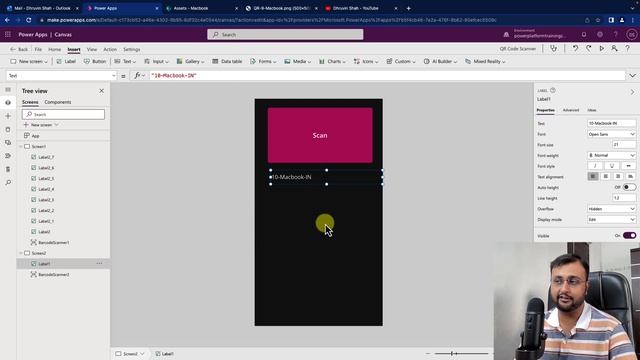The image size is (640, 360).
Task: Focus the Tree view search field
Action: click(x=63, y=114)
